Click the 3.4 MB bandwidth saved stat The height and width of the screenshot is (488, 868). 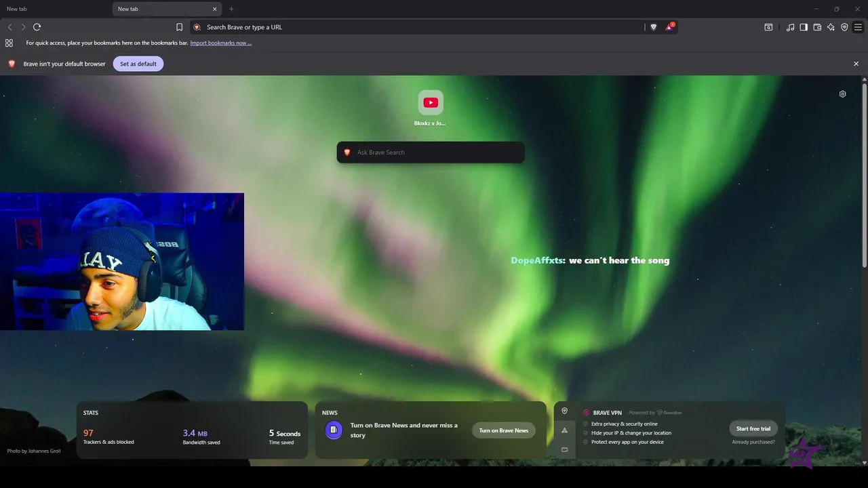tap(201, 436)
